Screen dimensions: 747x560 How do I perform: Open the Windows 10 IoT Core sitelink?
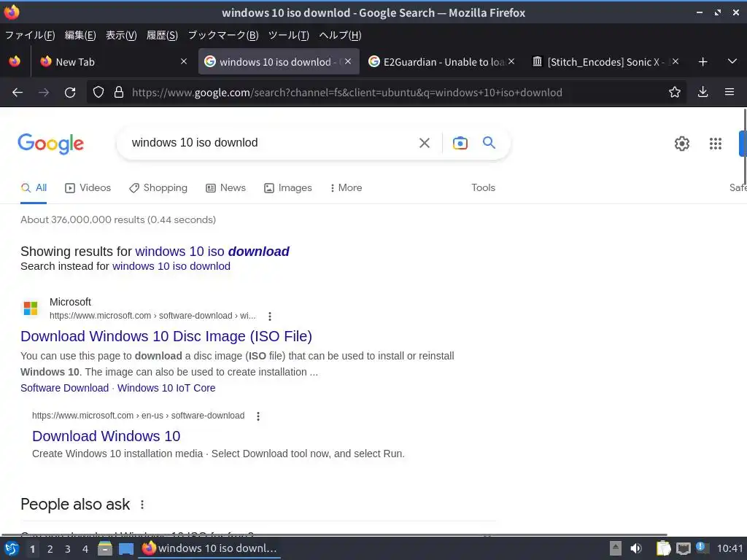pyautogui.click(x=166, y=388)
